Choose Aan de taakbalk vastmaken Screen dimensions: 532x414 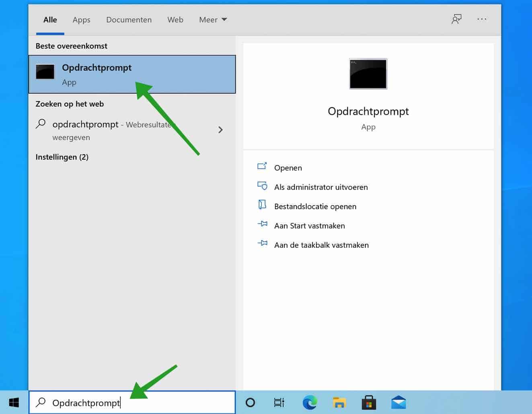click(x=321, y=245)
